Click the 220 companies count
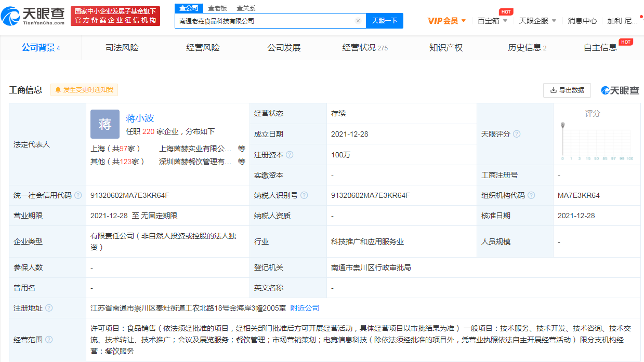The width and height of the screenshot is (644, 362). click(x=148, y=131)
